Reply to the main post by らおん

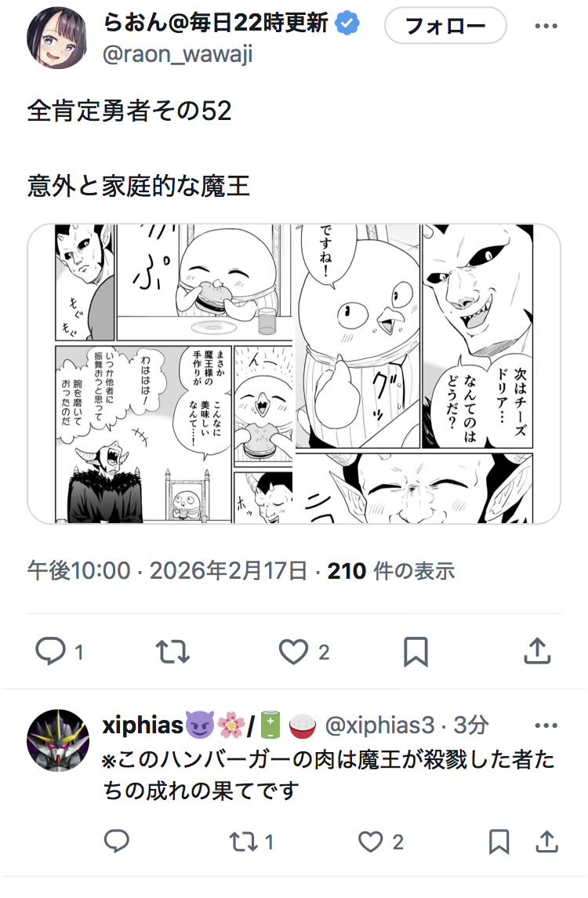point(51,652)
